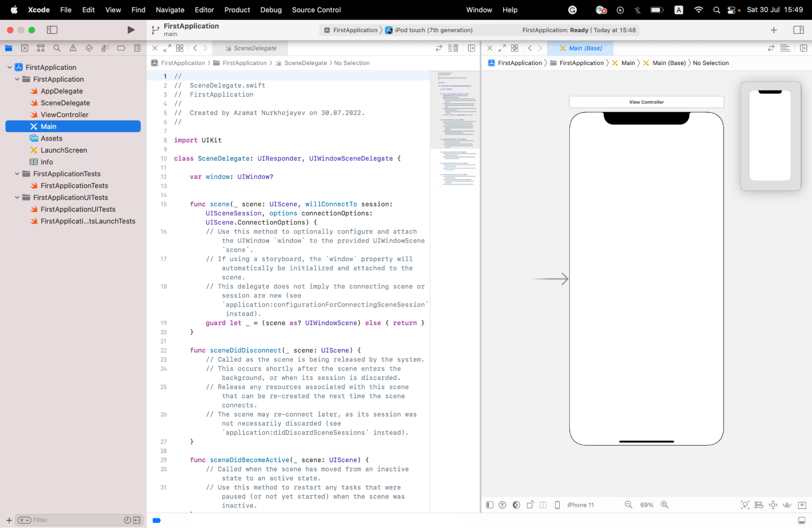Collapse the FirstApplicationTests folder

17,174
